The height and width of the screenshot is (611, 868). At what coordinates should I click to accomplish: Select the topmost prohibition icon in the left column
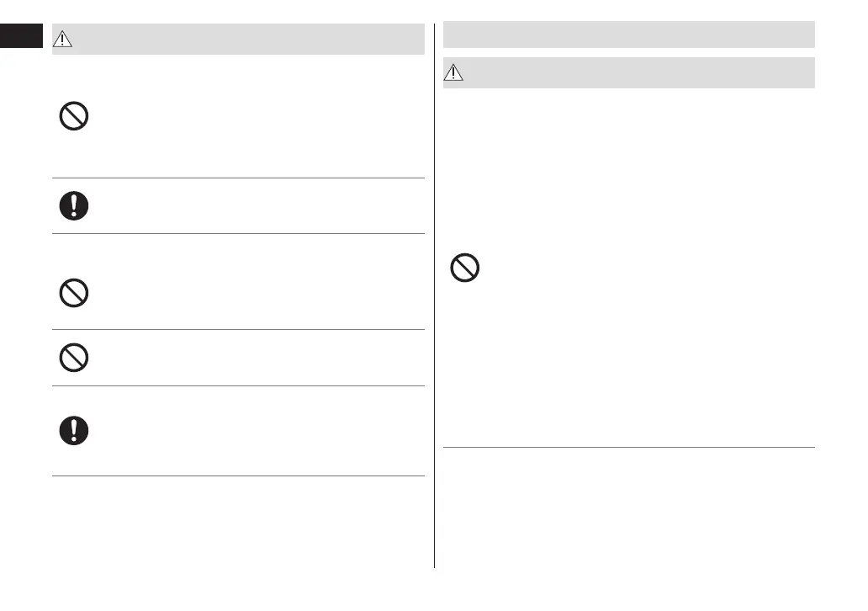pyautogui.click(x=74, y=117)
